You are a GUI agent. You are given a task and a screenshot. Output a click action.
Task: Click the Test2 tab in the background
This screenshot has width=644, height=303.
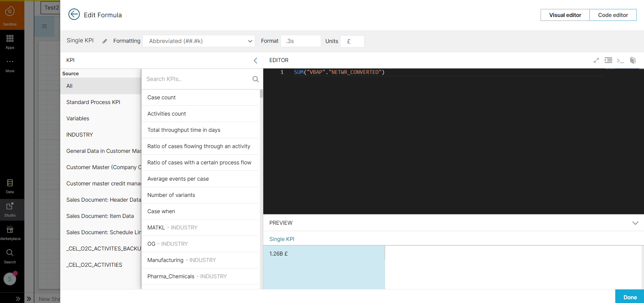50,7
